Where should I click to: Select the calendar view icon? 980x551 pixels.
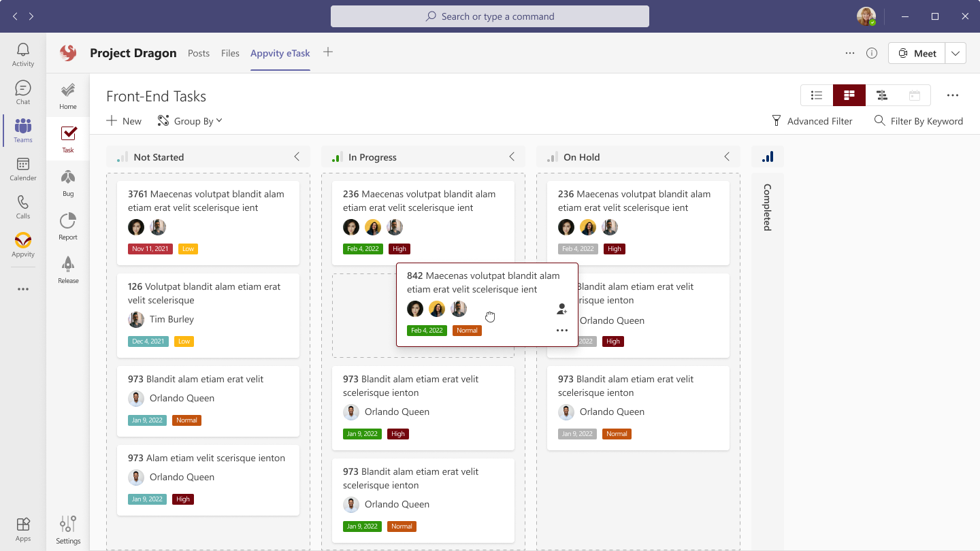915,95
